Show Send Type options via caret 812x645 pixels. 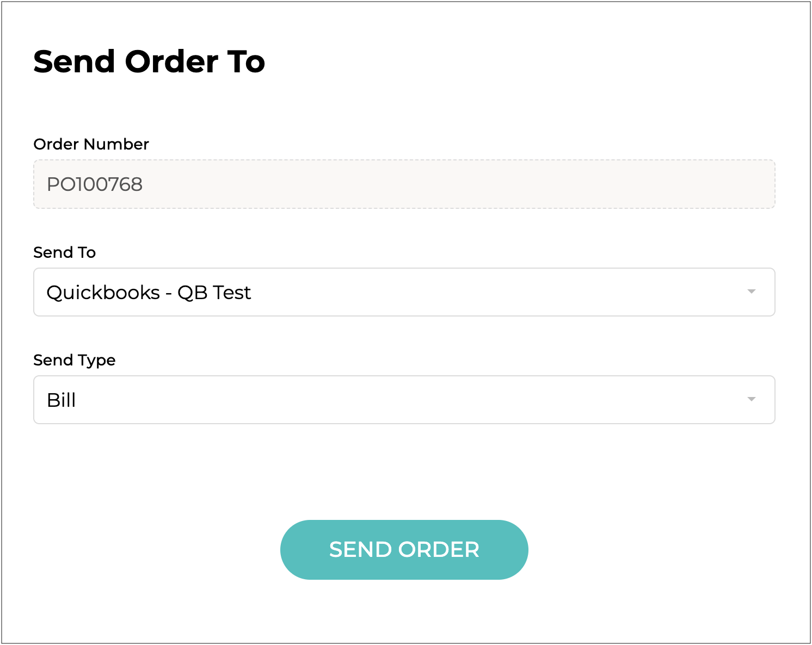pyautogui.click(x=751, y=400)
